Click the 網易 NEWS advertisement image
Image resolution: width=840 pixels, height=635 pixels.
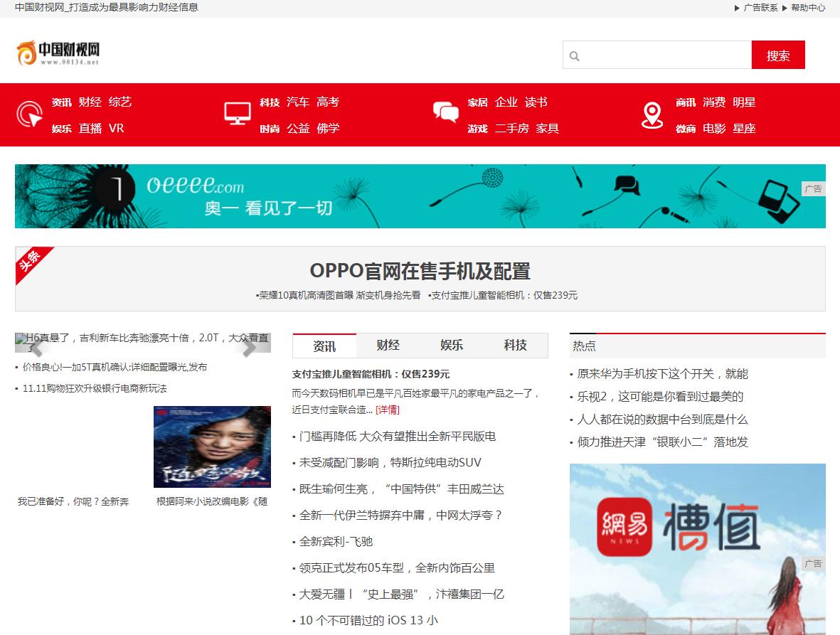coord(698,550)
